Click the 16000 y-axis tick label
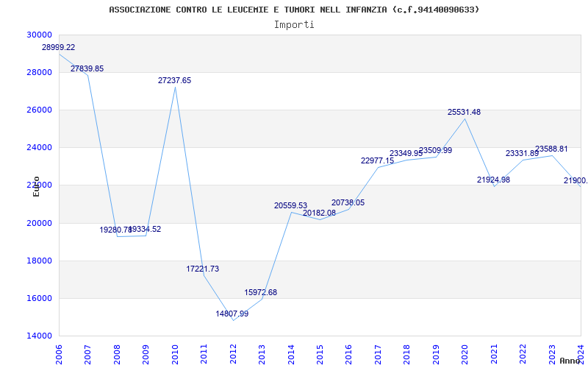 coord(40,298)
